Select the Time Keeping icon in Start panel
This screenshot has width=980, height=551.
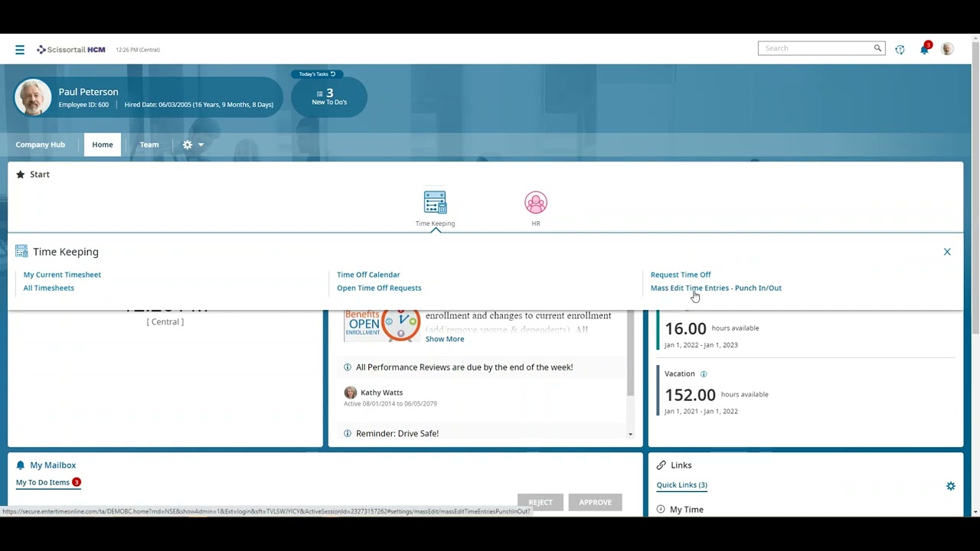coord(435,202)
